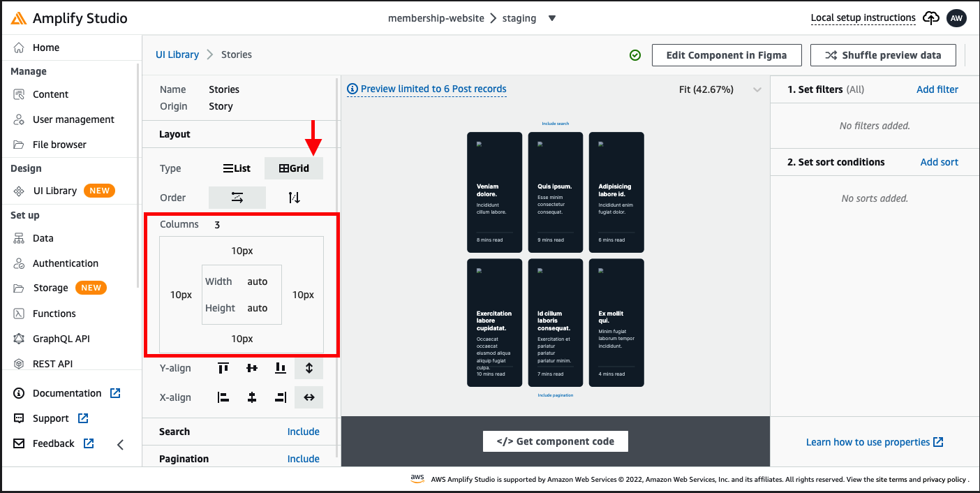Select the Grid layout type
Screen dimensions: 980x493
pos(294,168)
